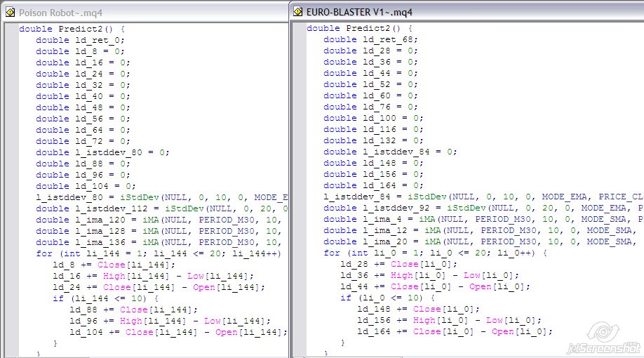Click line 'double l_ima_12 = iMA'

(481, 230)
